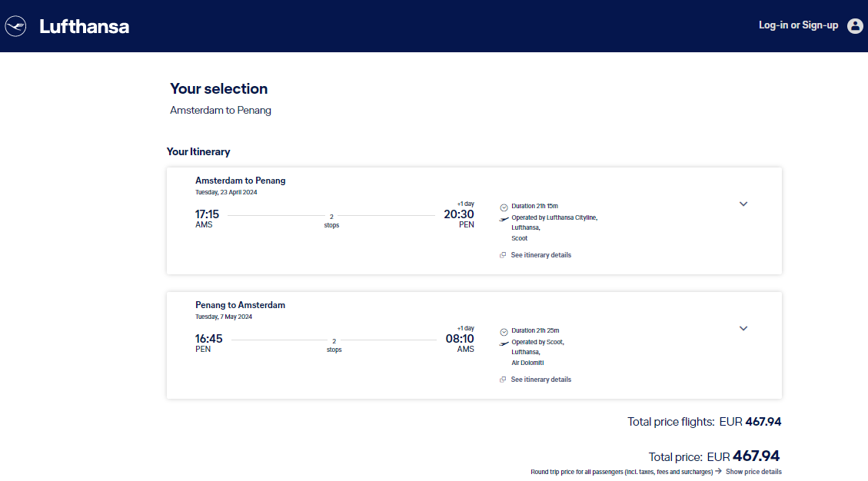Click the Lufthansa crane logo icon
Image resolution: width=868 pixels, height=481 pixels.
tap(15, 26)
